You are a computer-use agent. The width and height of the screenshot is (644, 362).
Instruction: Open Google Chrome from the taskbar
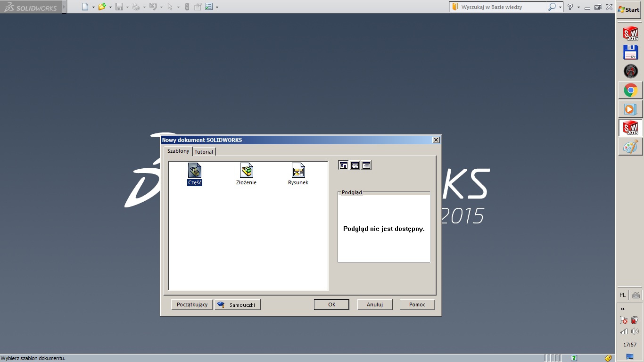tap(630, 90)
